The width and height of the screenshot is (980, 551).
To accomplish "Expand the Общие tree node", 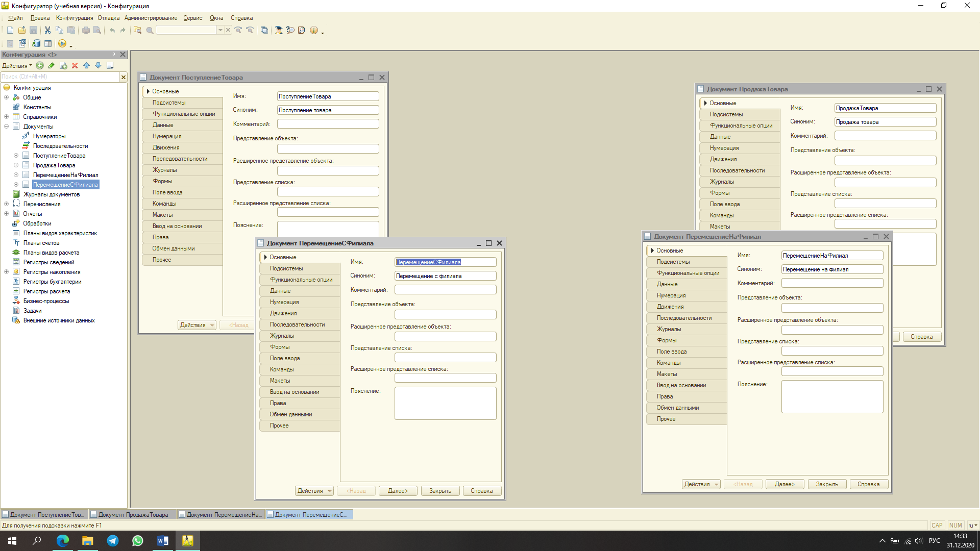I will click(6, 97).
